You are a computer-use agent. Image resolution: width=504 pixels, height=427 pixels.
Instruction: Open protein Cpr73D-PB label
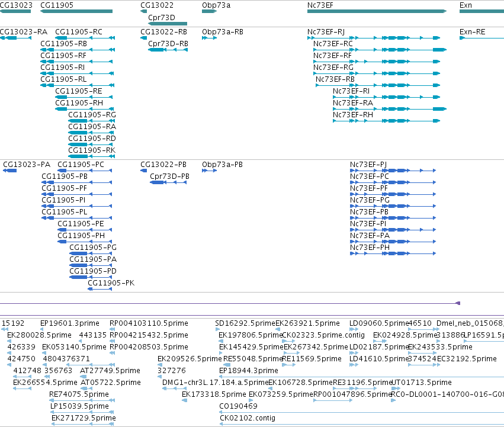169,176
